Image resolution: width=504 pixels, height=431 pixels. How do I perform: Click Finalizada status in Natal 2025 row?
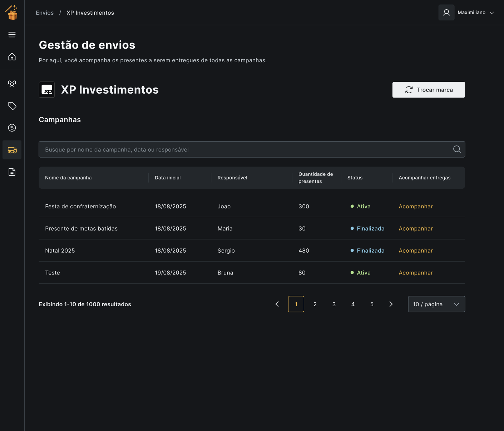click(367, 251)
